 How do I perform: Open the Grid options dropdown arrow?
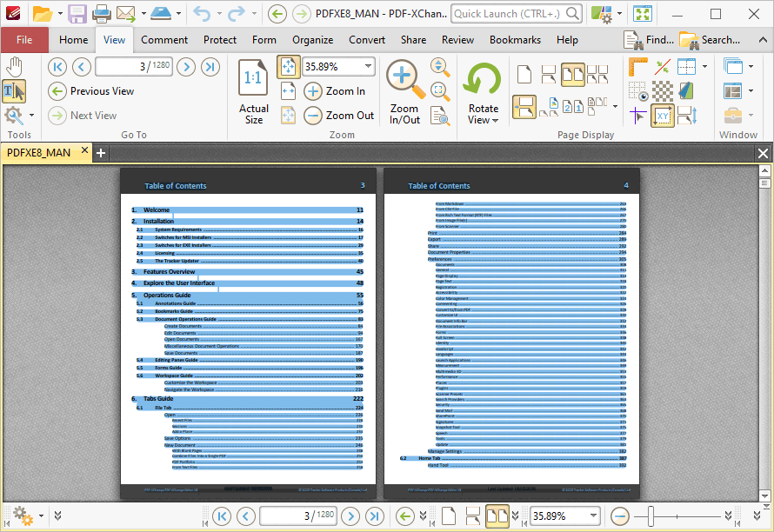click(704, 67)
